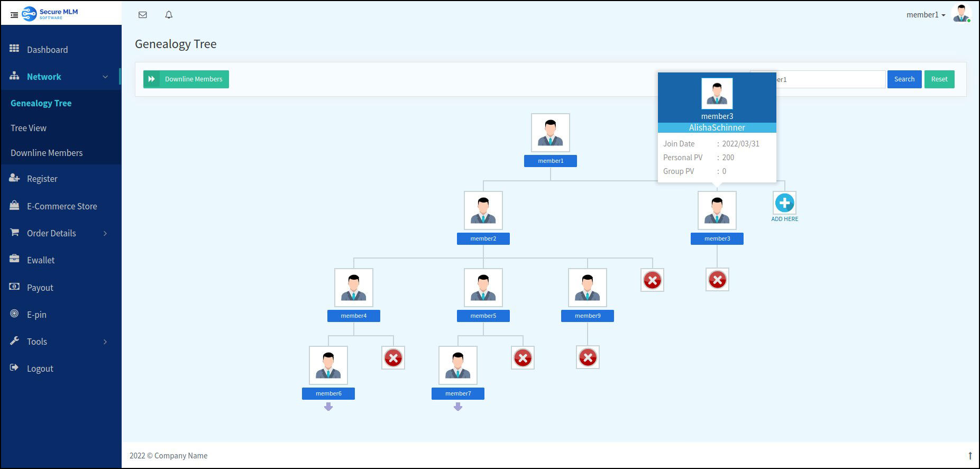This screenshot has height=469, width=980.
Task: Open the E-Commerce Store menu item
Action: tap(61, 206)
